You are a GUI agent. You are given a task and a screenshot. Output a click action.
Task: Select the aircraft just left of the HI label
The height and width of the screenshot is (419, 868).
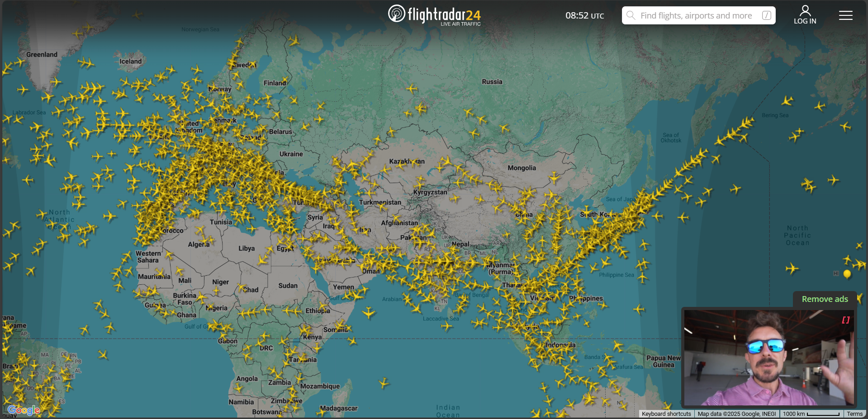[x=792, y=269]
